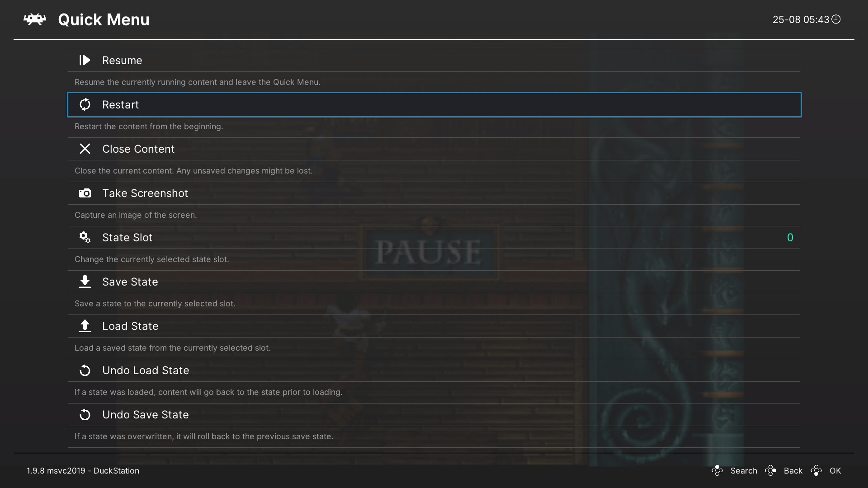Click the Restart content icon
Image resolution: width=868 pixels, height=488 pixels.
pyautogui.click(x=85, y=104)
